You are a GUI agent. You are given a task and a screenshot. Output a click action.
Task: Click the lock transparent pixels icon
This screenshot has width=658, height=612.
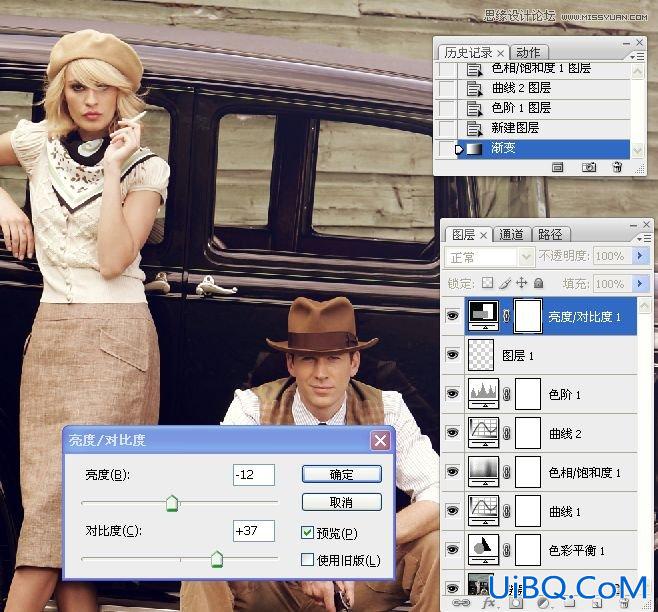pyautogui.click(x=487, y=283)
